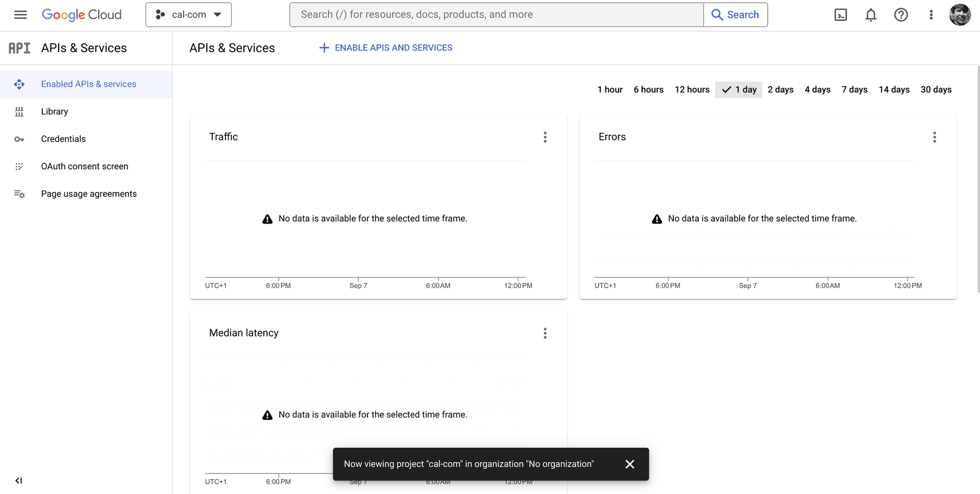Open the Traffic chart options menu

[545, 137]
